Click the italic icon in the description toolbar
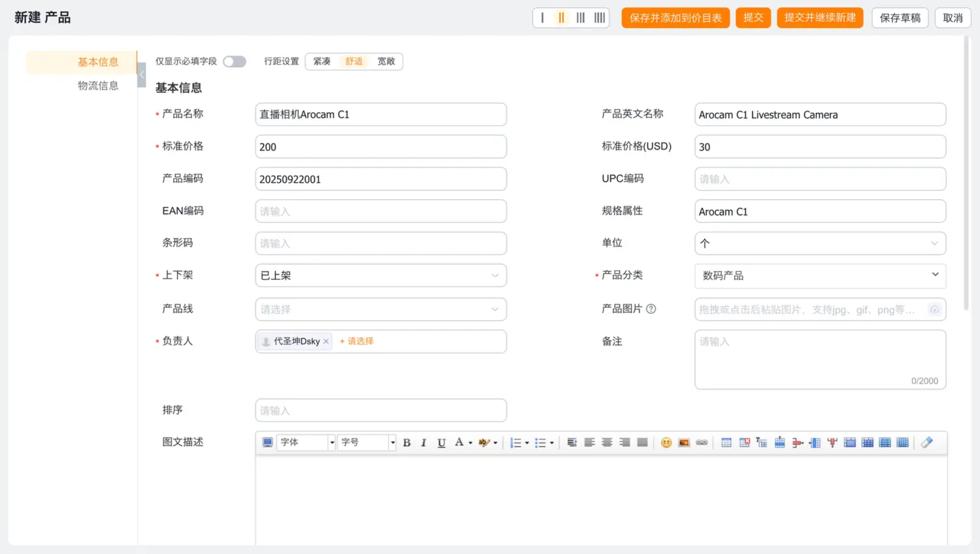The height and width of the screenshot is (554, 980). tap(423, 443)
